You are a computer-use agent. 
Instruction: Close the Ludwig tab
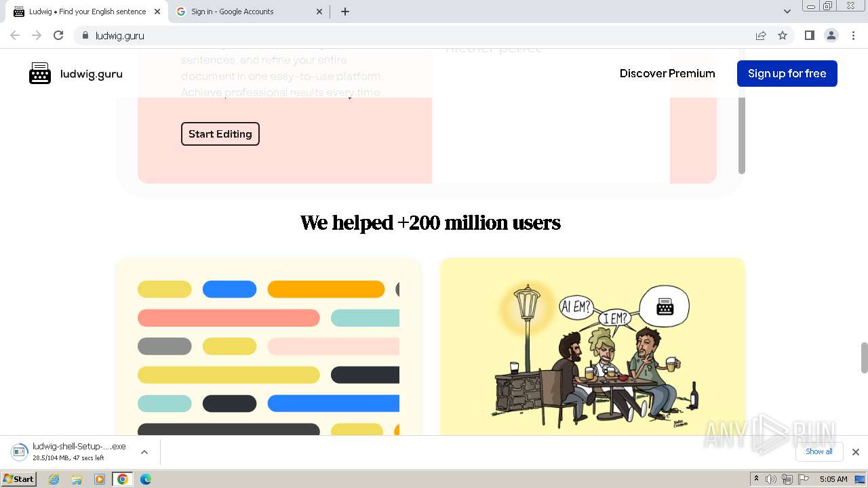pos(157,12)
